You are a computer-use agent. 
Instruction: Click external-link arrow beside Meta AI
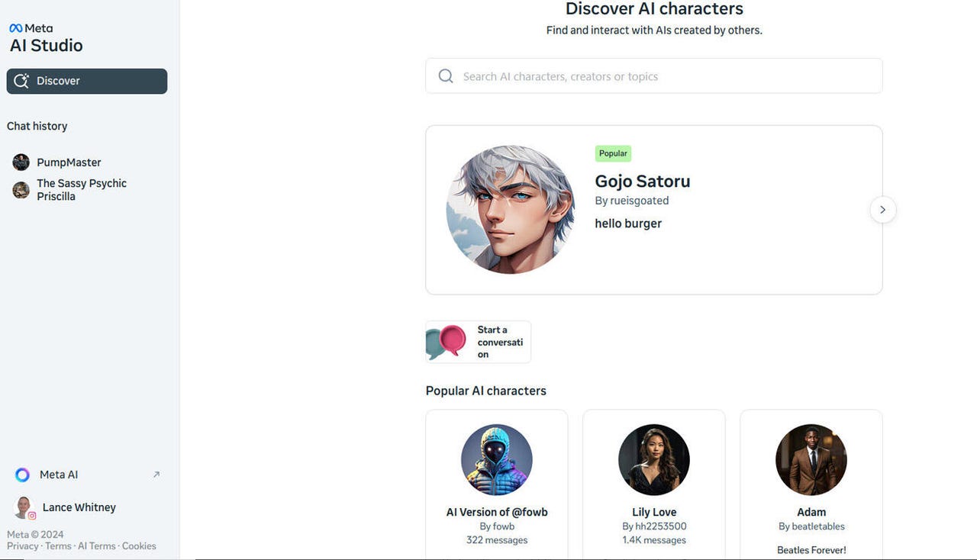[156, 475]
